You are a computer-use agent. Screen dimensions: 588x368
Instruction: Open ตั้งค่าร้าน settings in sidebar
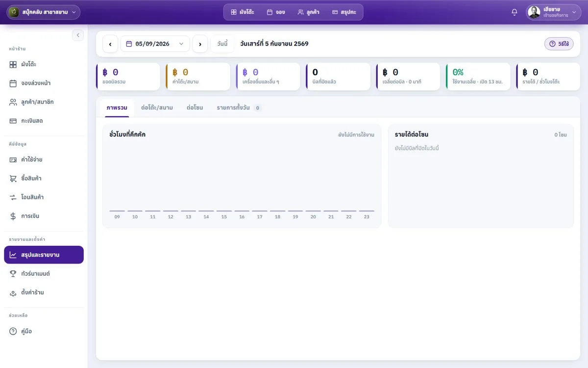(44, 292)
